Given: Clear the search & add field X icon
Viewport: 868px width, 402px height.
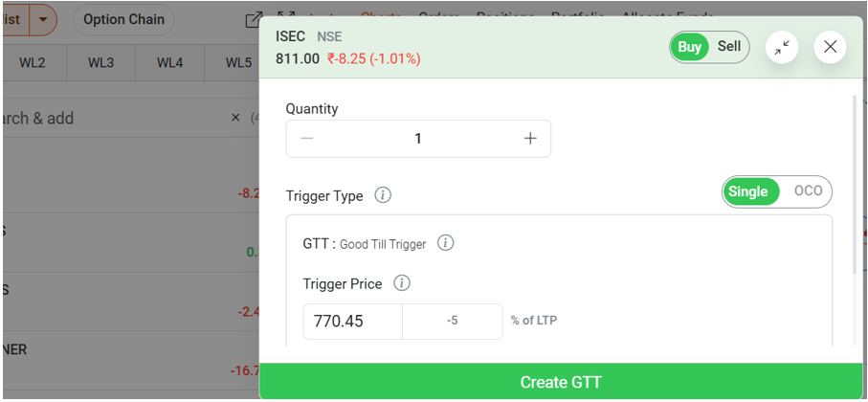Looking at the screenshot, I should (235, 118).
